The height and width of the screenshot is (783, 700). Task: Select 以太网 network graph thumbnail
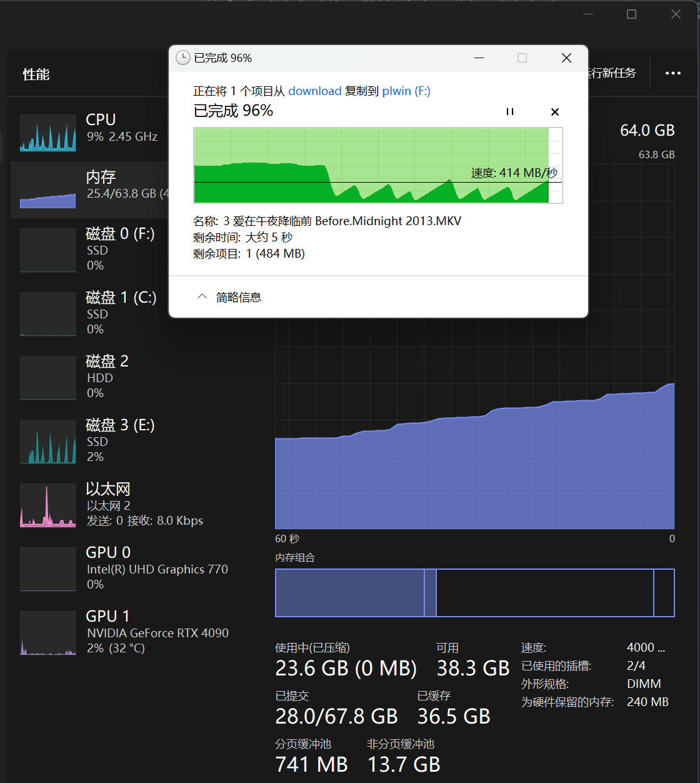48,505
